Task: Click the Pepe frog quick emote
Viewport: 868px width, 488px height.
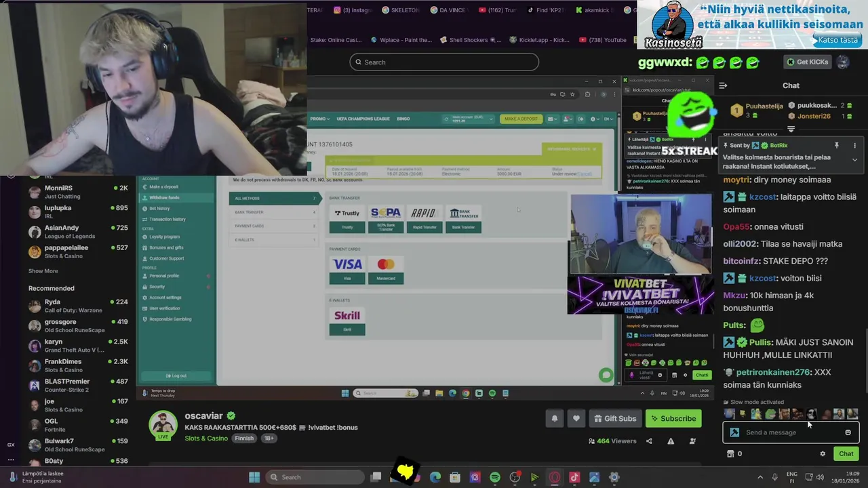Action: click(x=770, y=414)
